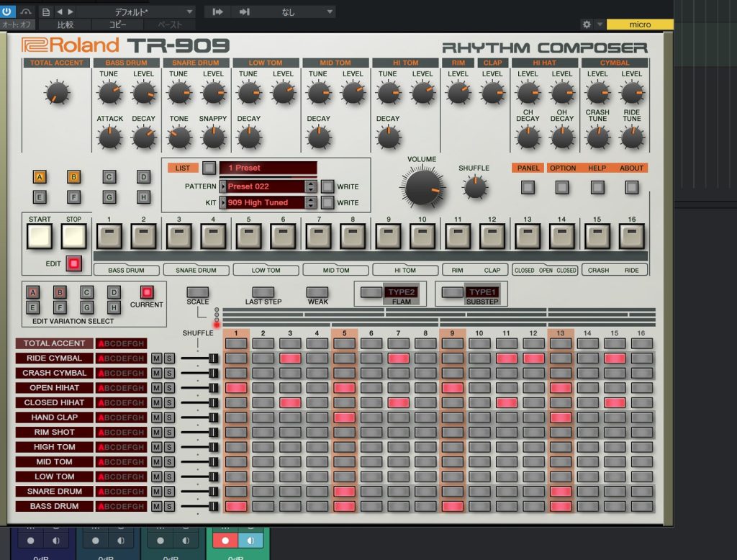
Task: Toggle SNARE DRUM step 5 in grid
Action: tap(345, 492)
